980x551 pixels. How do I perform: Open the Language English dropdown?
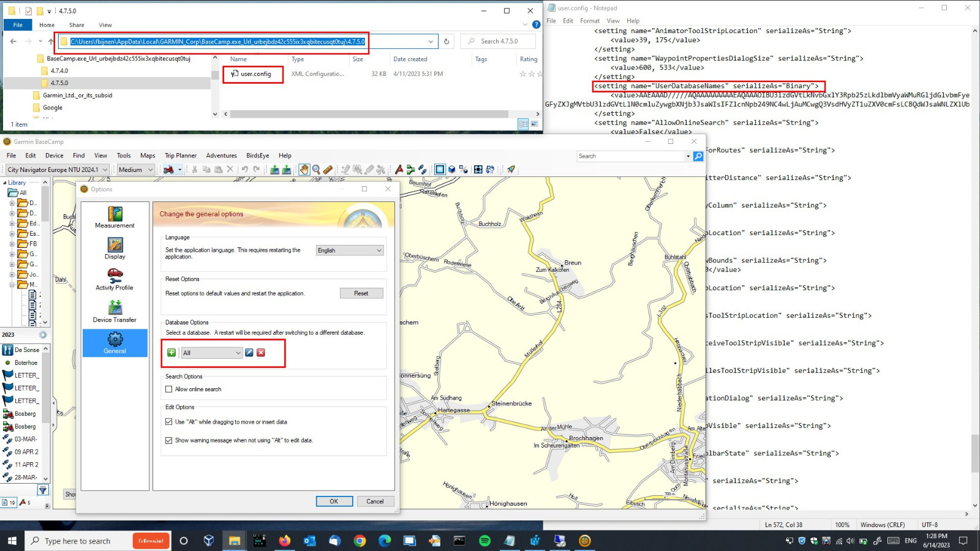pyautogui.click(x=350, y=250)
